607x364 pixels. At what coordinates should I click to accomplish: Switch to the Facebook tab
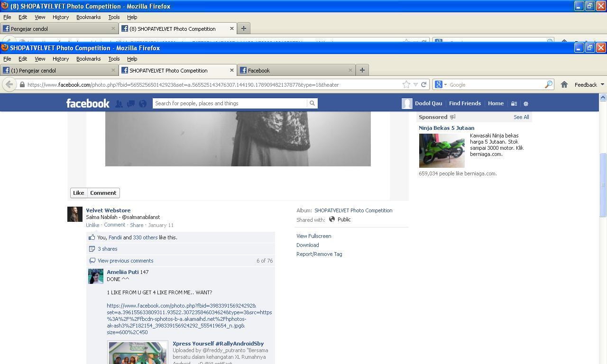point(296,70)
